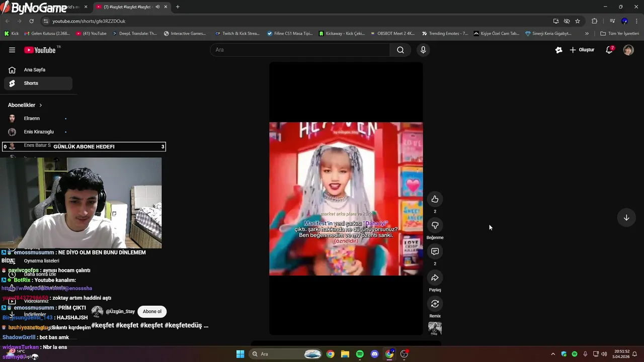644x362 pixels.
Task: Open Remix options for the Short
Action: pyautogui.click(x=435, y=304)
